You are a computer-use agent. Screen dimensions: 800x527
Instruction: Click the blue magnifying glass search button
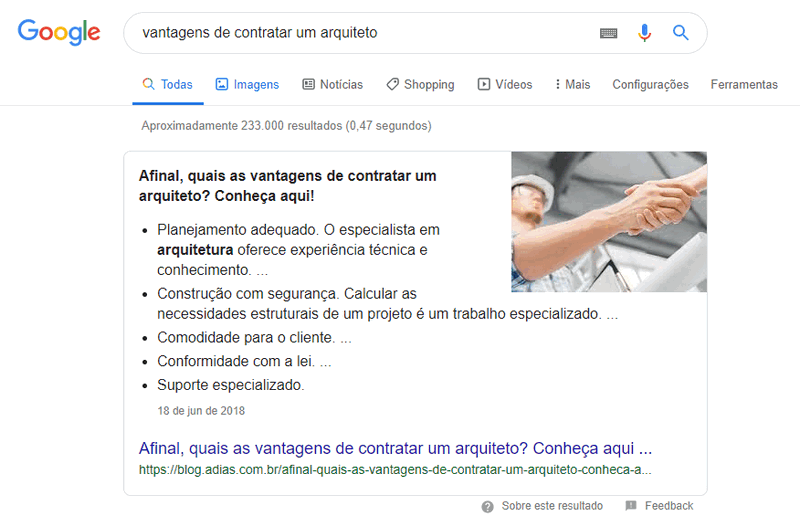[x=681, y=33]
